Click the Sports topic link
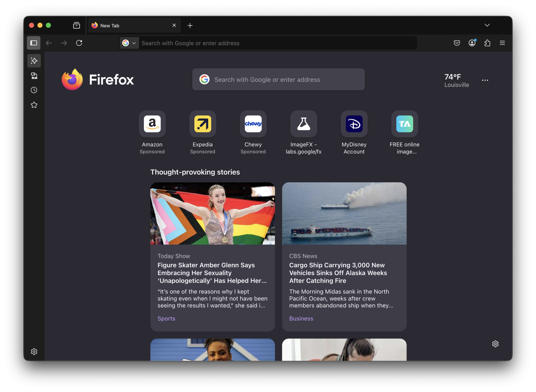Screen dimensions: 536x392 pyautogui.click(x=166, y=318)
